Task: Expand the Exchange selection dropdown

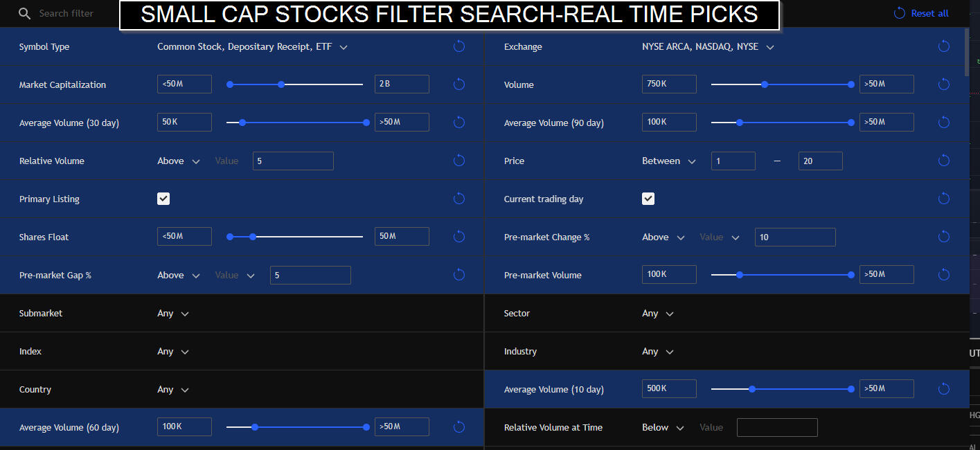Action: (x=708, y=47)
